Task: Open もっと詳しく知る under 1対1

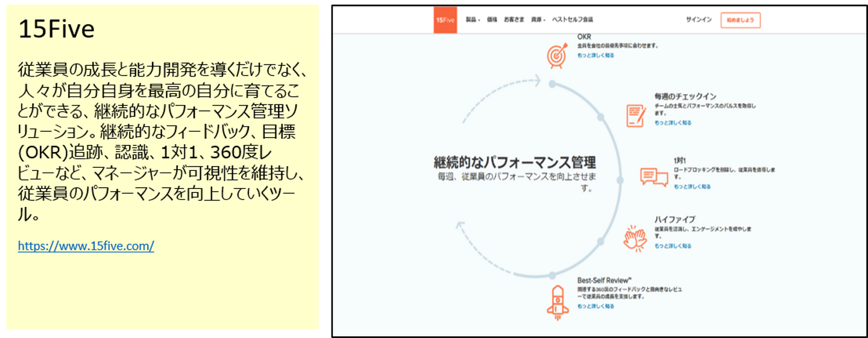Action: [x=692, y=187]
